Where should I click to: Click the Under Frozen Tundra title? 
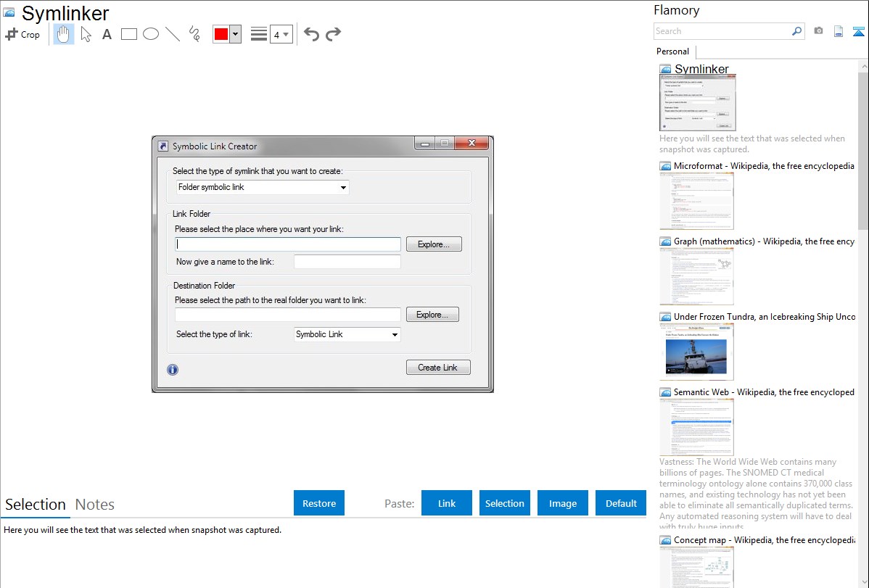[765, 316]
